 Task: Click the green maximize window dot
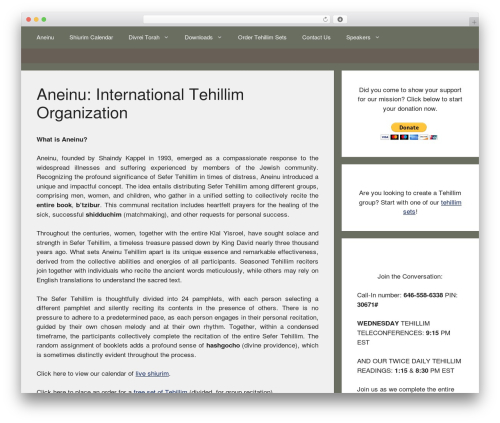(x=44, y=19)
